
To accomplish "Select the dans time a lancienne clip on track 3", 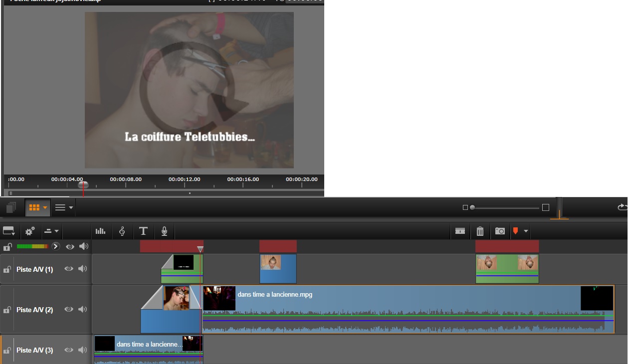I will point(149,350).
